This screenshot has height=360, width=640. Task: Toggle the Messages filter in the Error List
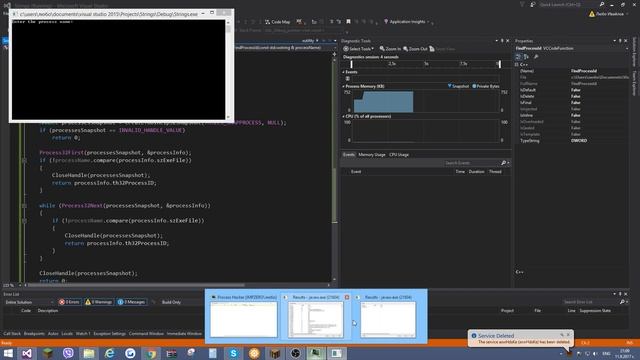(131, 302)
